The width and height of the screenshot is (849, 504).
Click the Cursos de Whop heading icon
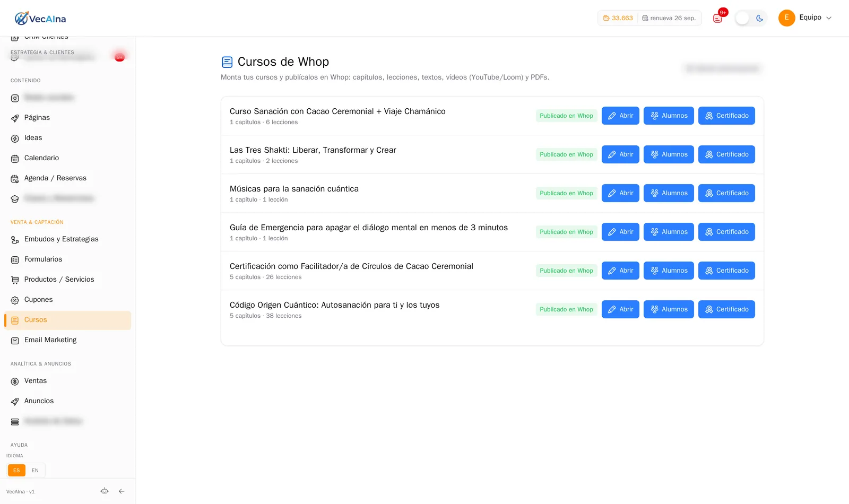(227, 62)
